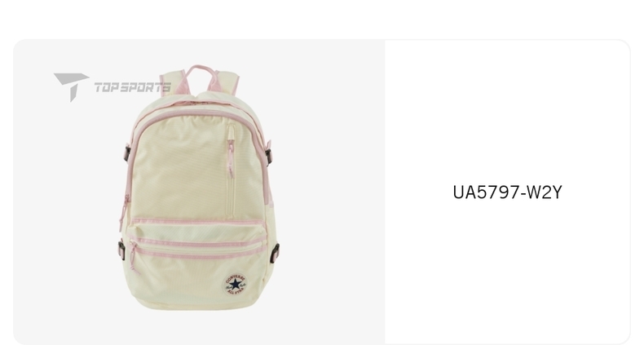Click the black buckle on upper right side
Screen dimensions: 644x345
[268, 157]
